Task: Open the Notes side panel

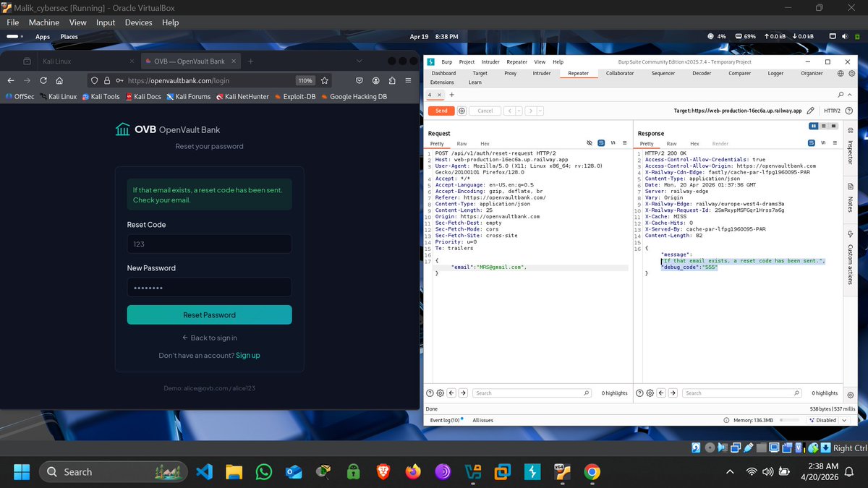Action: 850,199
